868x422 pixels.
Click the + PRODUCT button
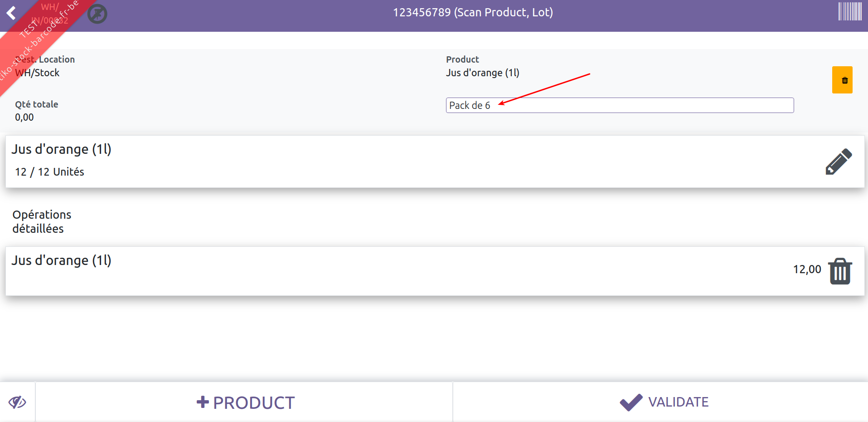coord(245,402)
